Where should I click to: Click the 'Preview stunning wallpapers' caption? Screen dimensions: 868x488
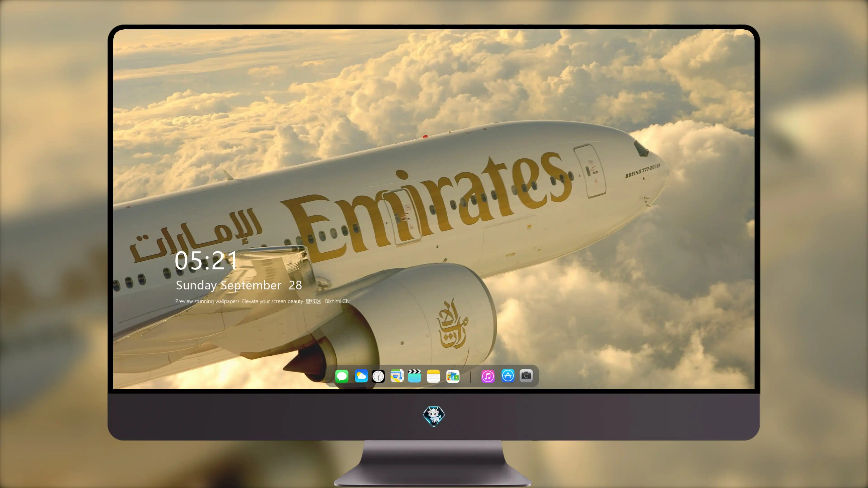262,301
